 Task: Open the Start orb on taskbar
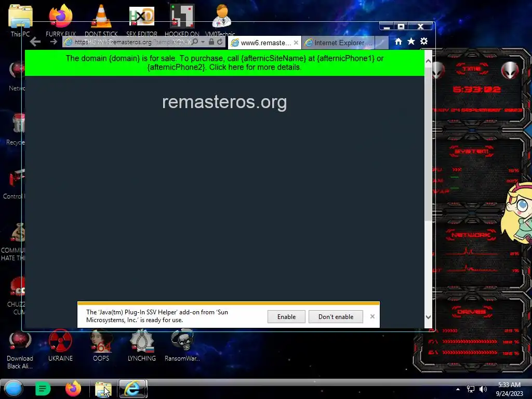pyautogui.click(x=14, y=389)
